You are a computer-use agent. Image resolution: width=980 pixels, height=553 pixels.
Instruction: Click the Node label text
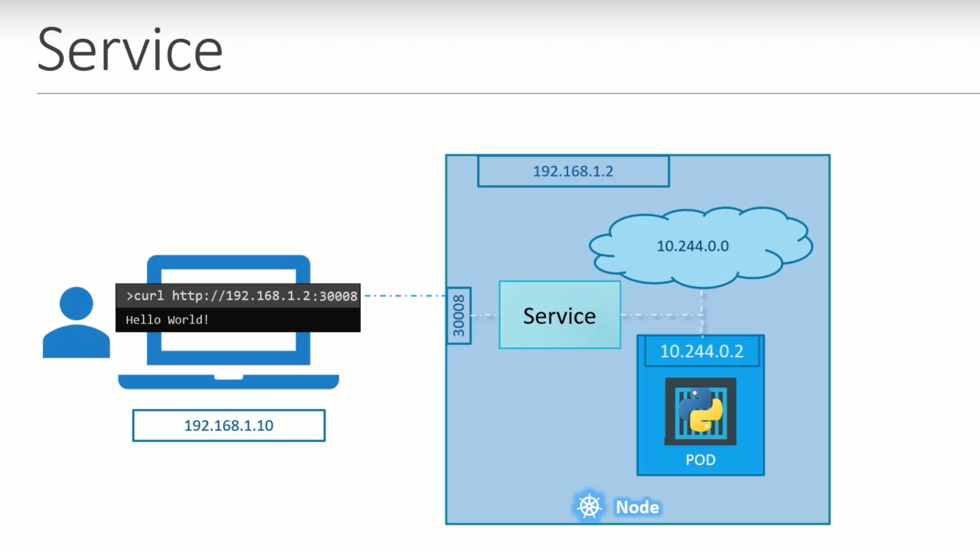[637, 507]
